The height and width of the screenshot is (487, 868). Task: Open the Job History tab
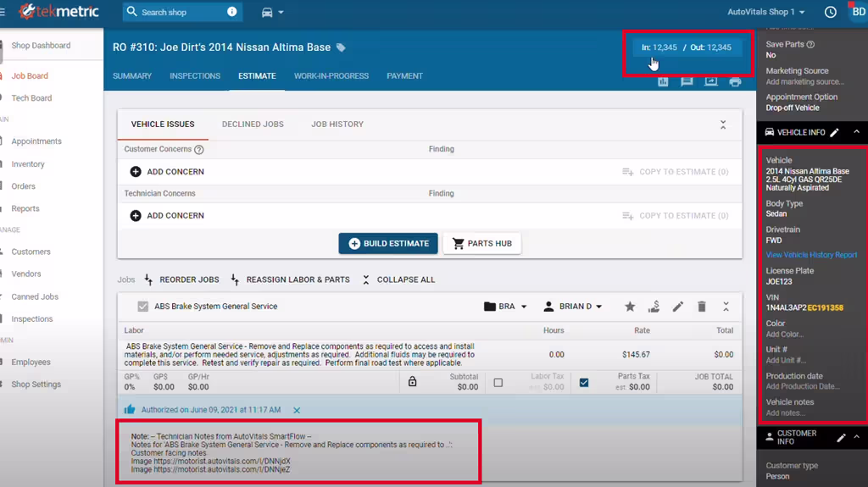click(337, 124)
